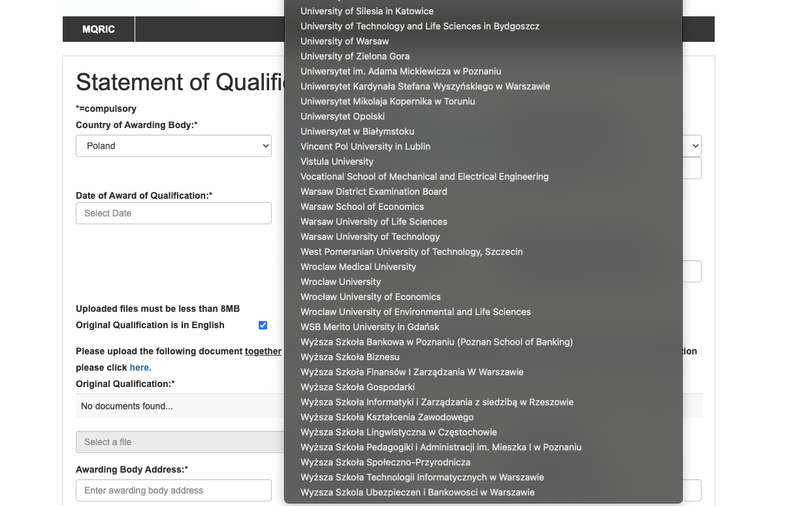Choose Vistula University from the list
The width and height of the screenshot is (812, 506).
[x=483, y=161]
